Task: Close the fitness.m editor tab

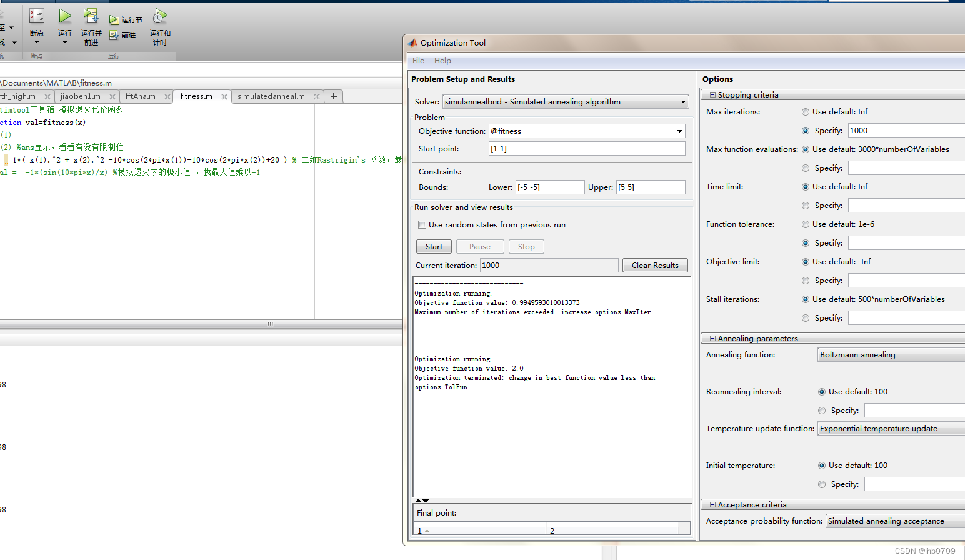Action: (224, 96)
